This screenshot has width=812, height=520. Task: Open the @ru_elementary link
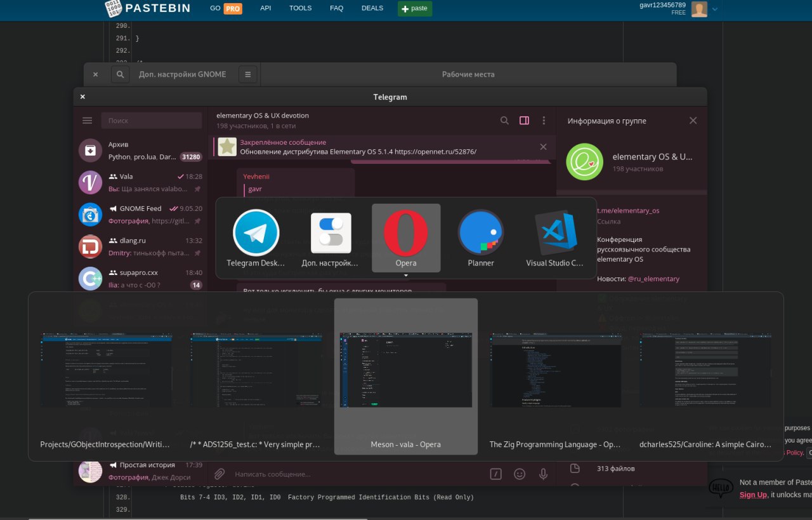click(654, 279)
